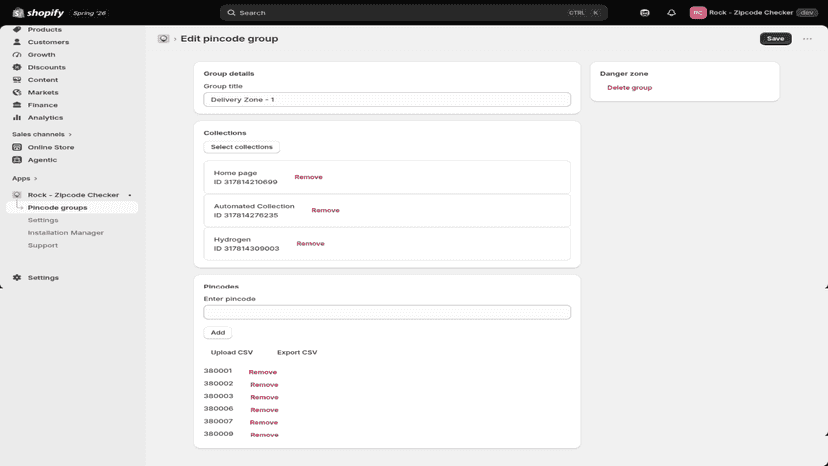Open the Discounts sidebar icon
This screenshot has width=828, height=466.
point(17,67)
